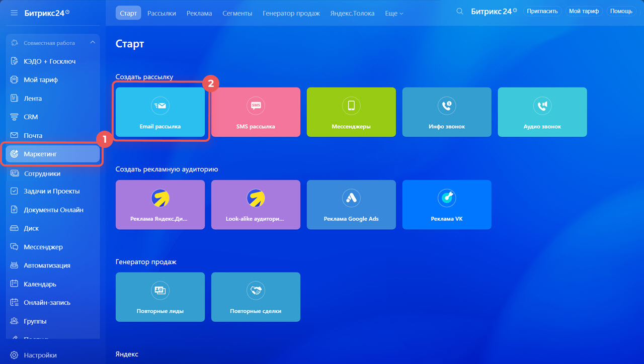Open the Яндекс.Толока tab

coord(352,14)
